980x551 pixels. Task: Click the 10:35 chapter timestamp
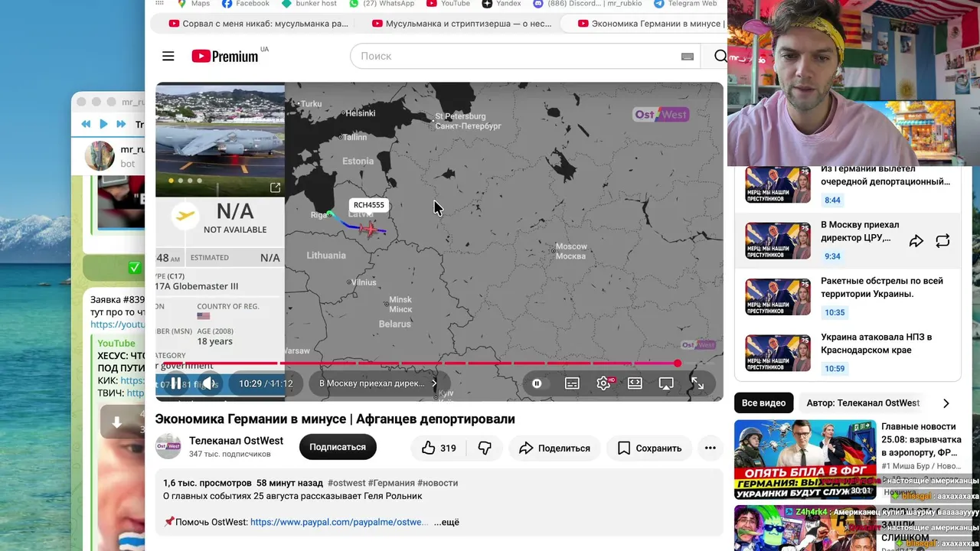click(x=835, y=313)
